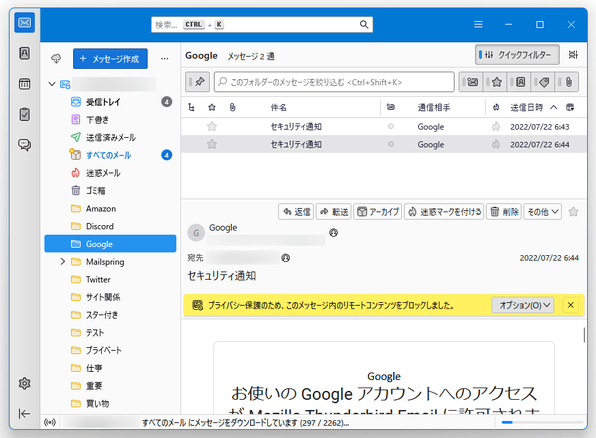Screen dimensions: 596x438
Task: Select the Amazon folder
Action: coord(110,208)
